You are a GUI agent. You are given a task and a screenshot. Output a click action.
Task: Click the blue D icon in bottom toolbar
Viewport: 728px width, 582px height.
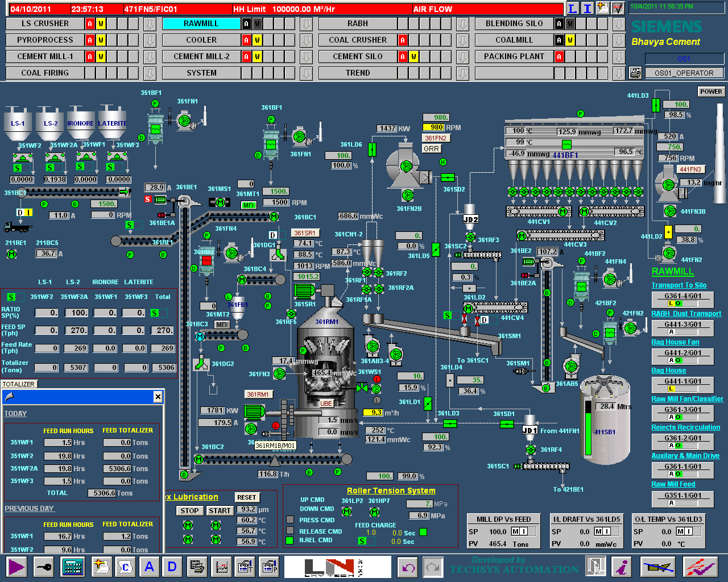tap(172, 567)
